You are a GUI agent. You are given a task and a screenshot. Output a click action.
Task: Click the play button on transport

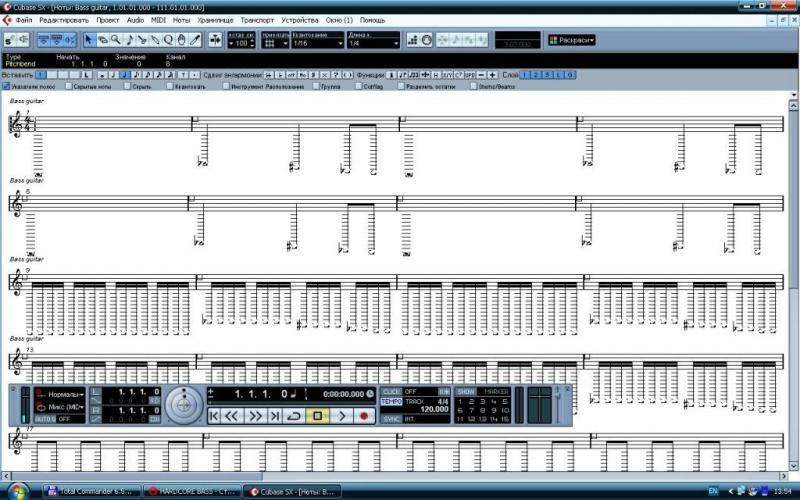(x=342, y=414)
